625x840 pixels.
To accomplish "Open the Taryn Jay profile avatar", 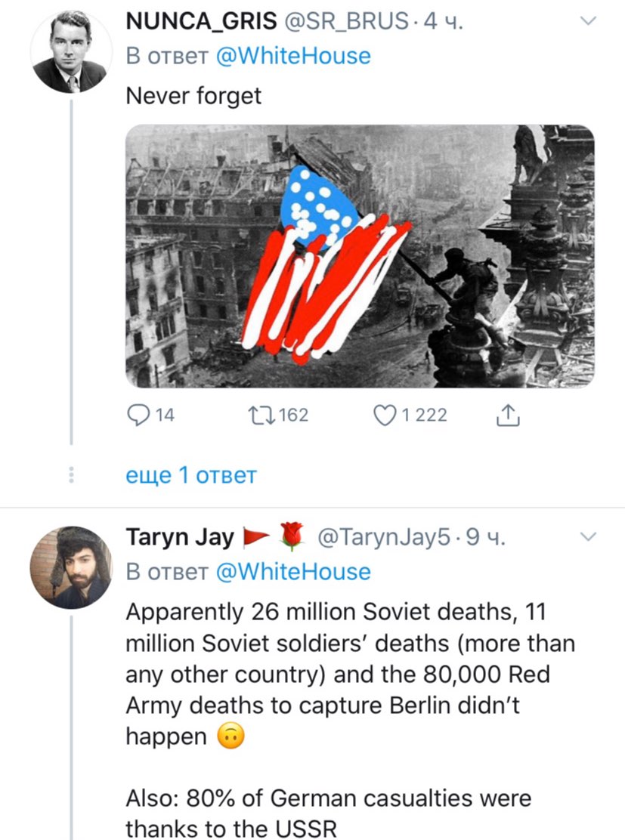I will 71,567.
